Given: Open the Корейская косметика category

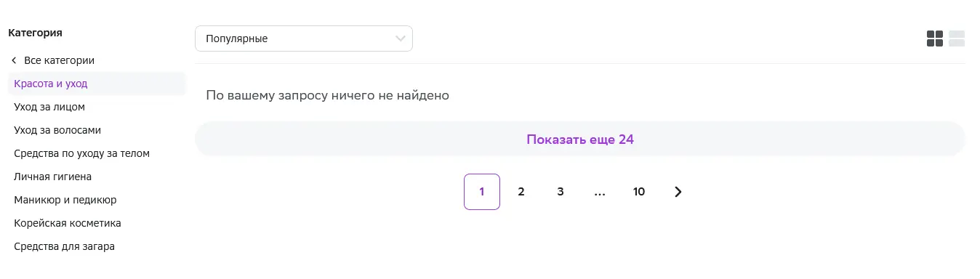Looking at the screenshot, I should click(68, 223).
